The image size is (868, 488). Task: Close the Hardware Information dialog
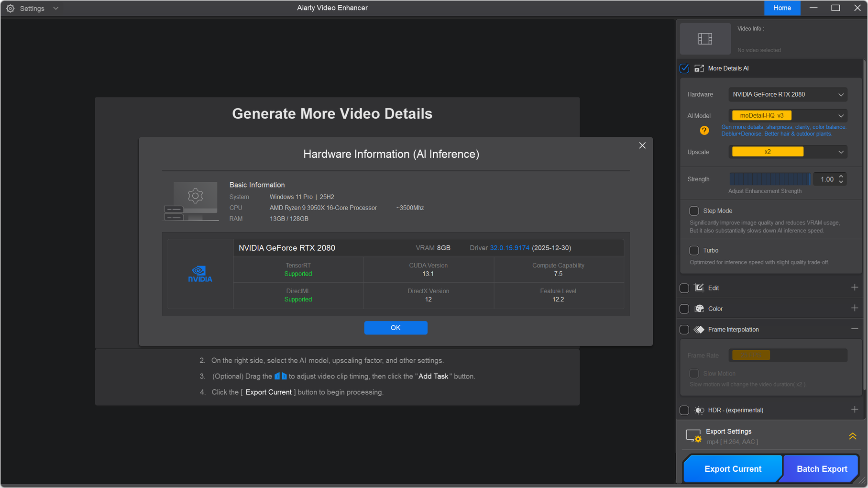click(642, 145)
